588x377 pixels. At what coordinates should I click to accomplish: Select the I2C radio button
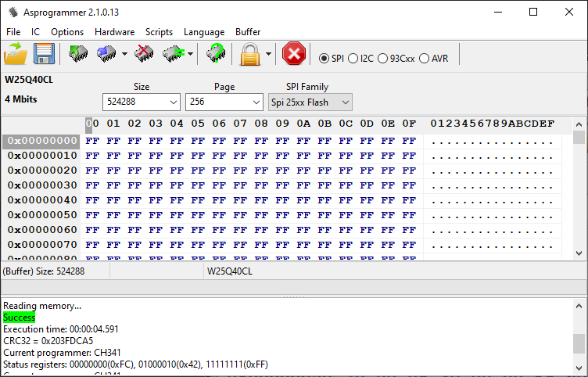(x=353, y=59)
